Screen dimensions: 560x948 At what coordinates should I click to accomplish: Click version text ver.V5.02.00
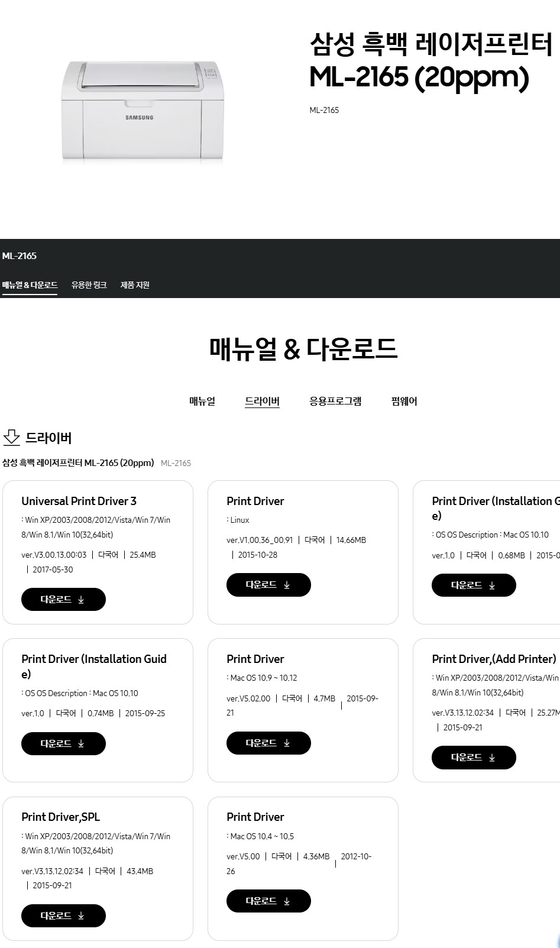248,698
